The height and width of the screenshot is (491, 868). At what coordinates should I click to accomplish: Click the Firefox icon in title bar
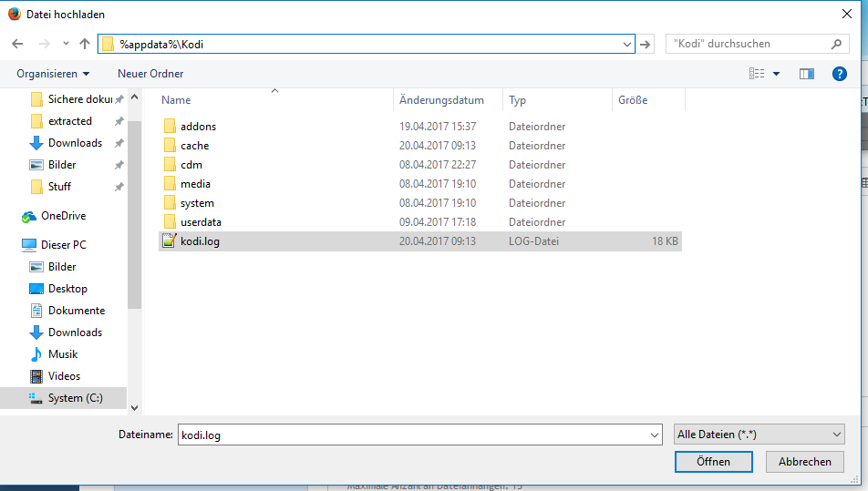click(x=15, y=14)
